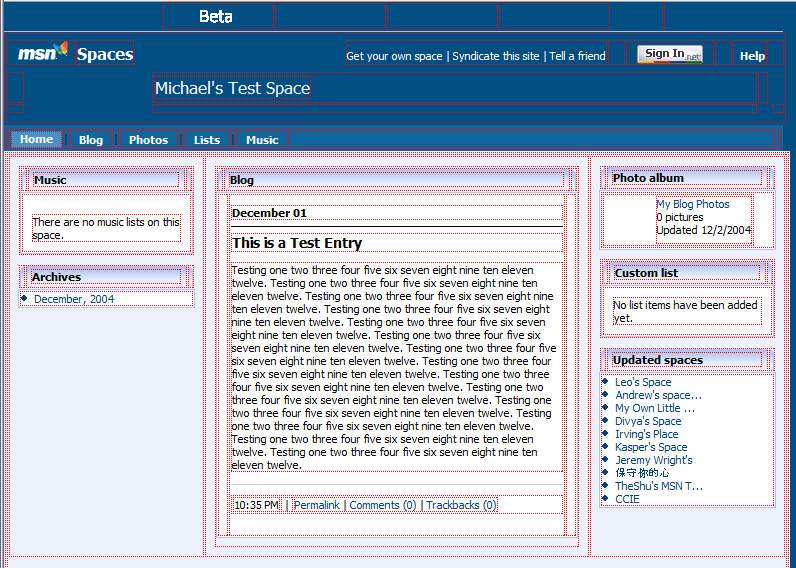Open the Chinese-titled space link
The height and width of the screenshot is (568, 796).
[642, 473]
